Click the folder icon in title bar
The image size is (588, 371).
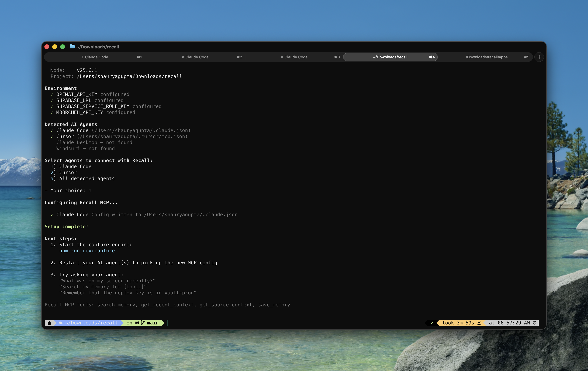[x=72, y=47]
